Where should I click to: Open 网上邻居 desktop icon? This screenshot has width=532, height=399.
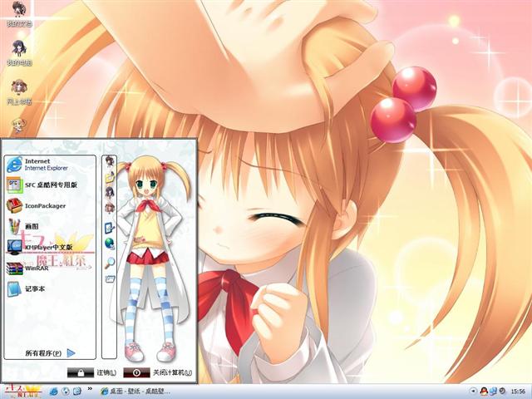pos(18,91)
